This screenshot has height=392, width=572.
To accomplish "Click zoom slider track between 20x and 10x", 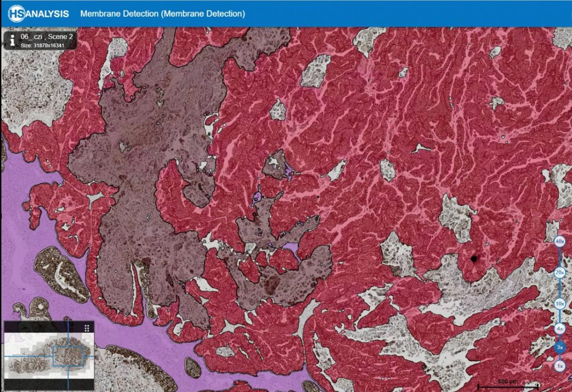I will point(560,288).
